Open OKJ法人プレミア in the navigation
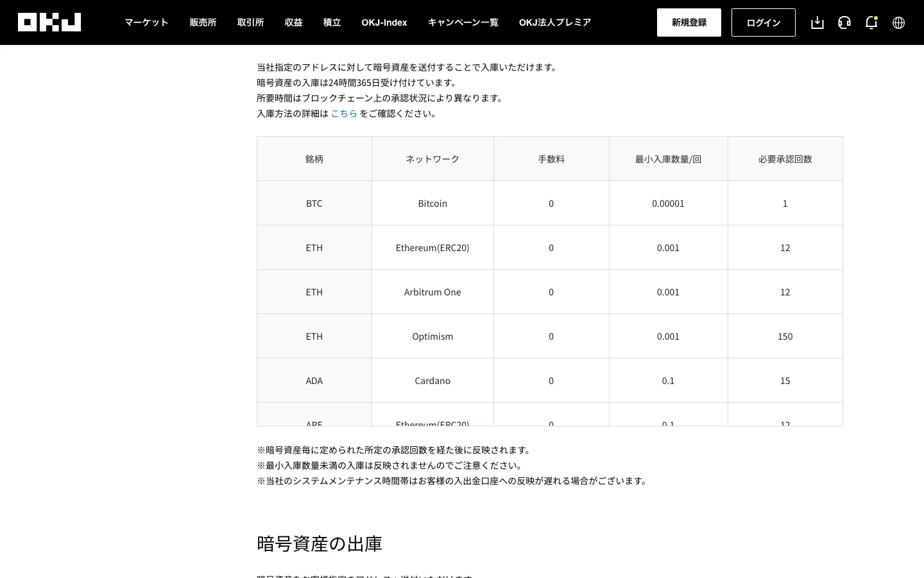Image resolution: width=924 pixels, height=578 pixels. coord(555,22)
